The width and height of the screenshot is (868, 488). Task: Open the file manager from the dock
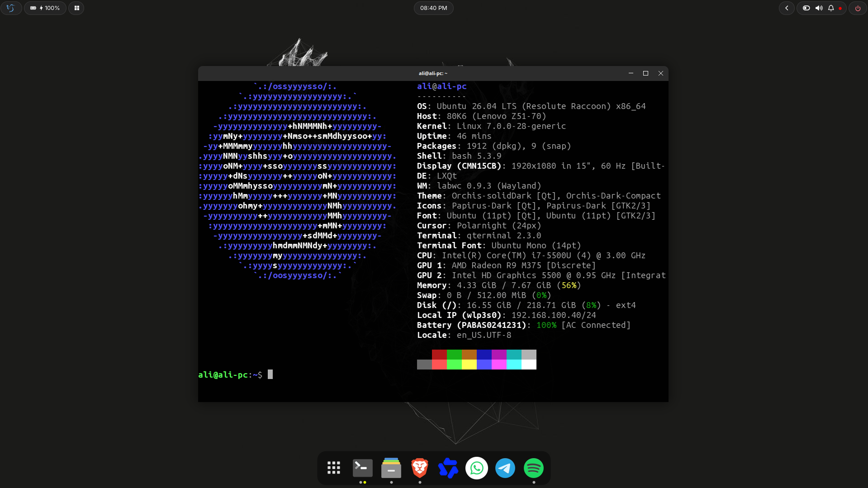click(x=391, y=468)
